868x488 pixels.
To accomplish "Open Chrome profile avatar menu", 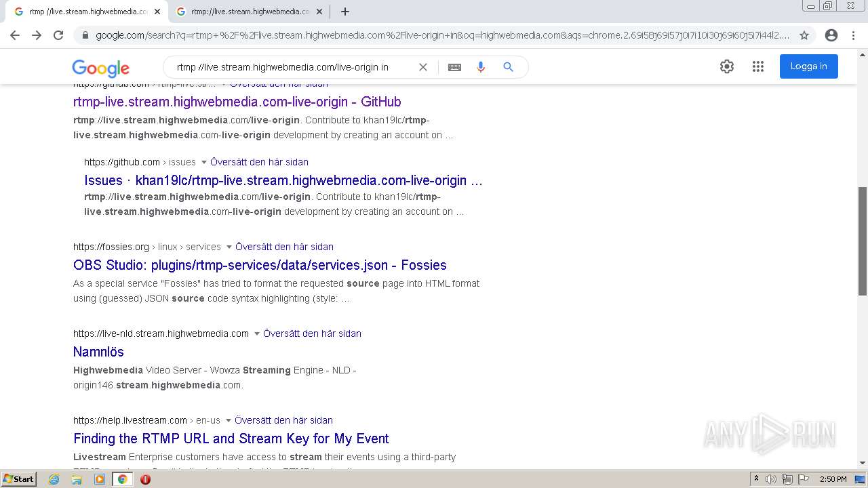I will point(831,35).
